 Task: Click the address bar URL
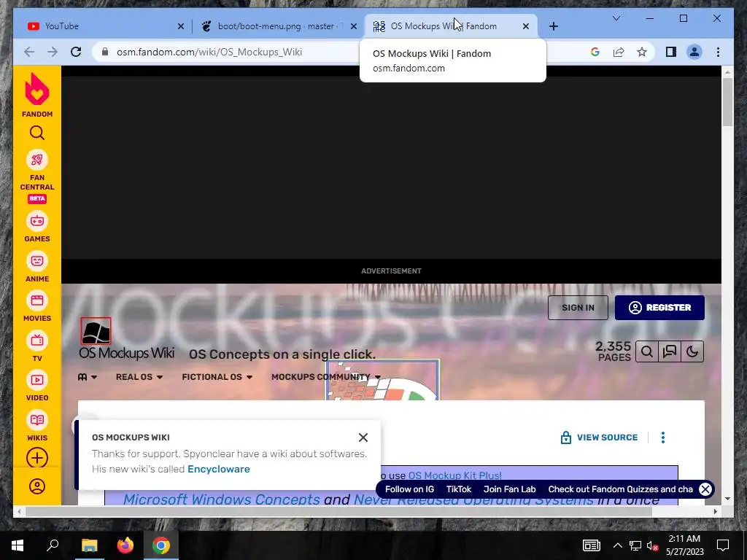pos(209,52)
